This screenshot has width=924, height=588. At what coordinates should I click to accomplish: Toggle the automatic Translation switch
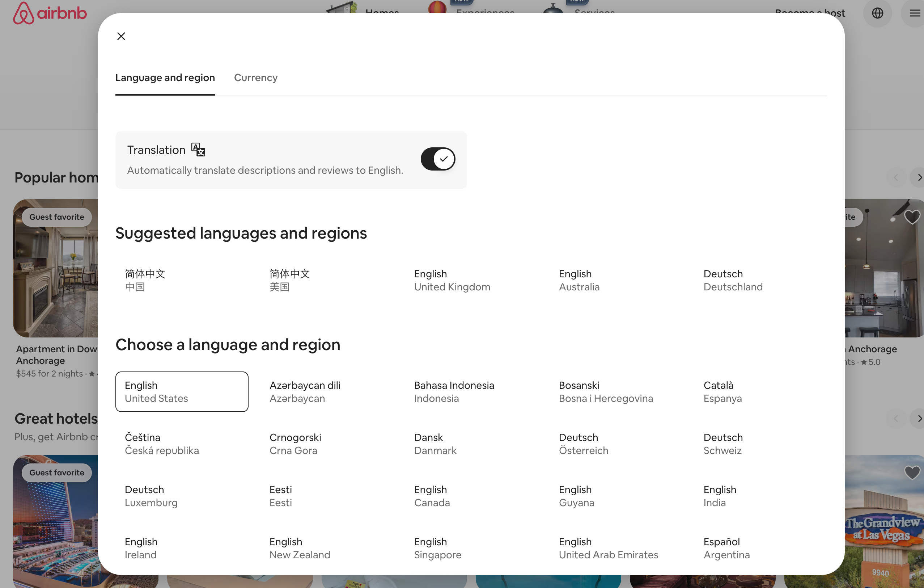tap(438, 159)
